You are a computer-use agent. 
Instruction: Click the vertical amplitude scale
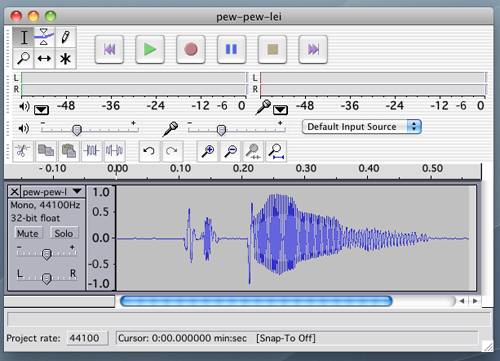(101, 238)
